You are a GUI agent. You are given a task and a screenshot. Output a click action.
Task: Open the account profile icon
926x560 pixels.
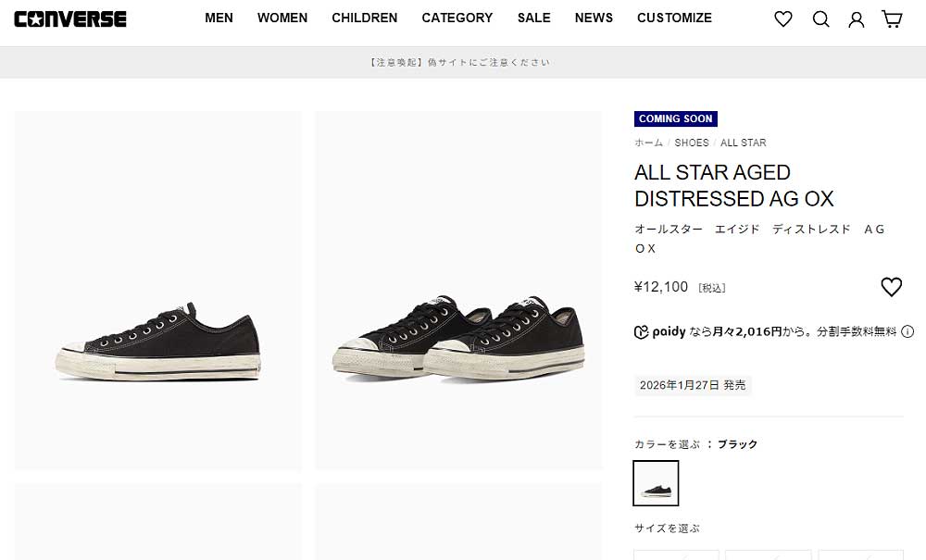(857, 19)
